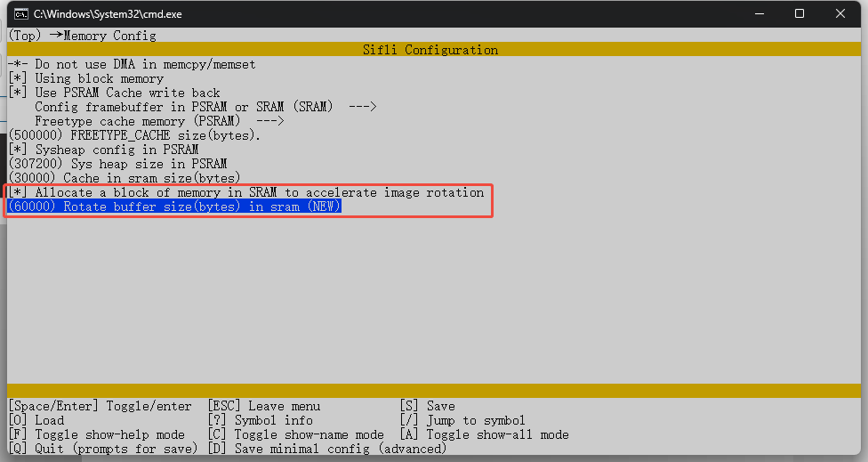Open 'Config framebuffer in PSRAM or SRAM' submenu
This screenshot has height=462, width=868.
(x=205, y=107)
